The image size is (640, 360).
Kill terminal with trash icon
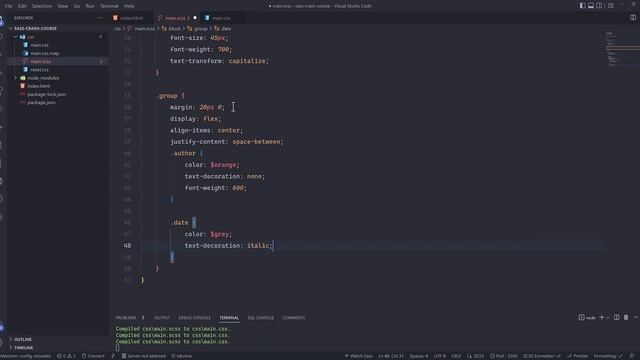(x=626, y=318)
